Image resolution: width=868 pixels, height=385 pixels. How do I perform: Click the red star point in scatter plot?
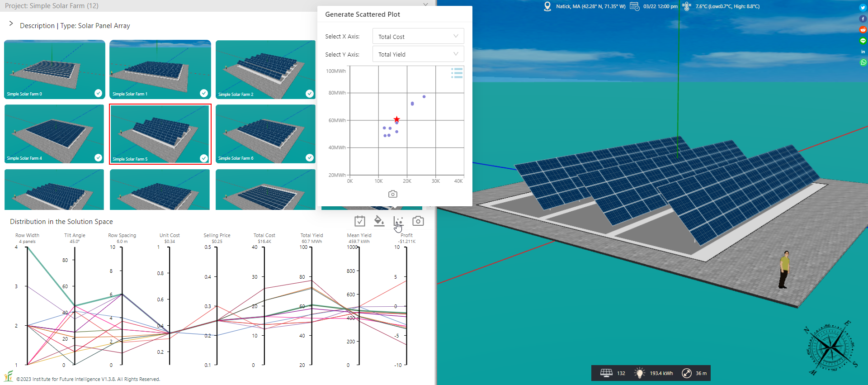pos(396,119)
